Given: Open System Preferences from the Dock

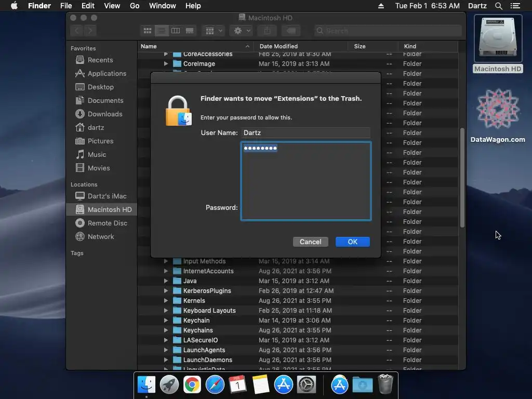Looking at the screenshot, I should [307, 385].
